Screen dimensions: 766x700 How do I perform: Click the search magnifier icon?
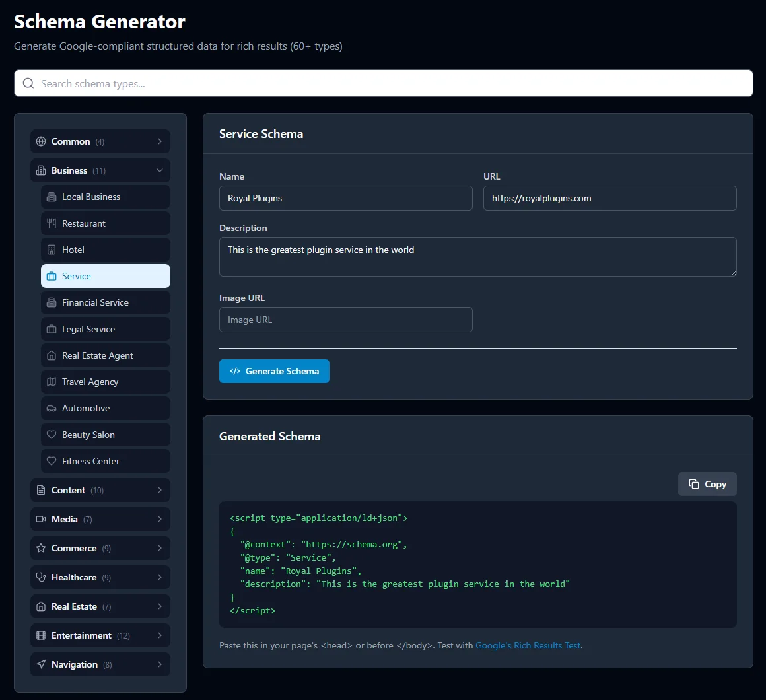28,83
